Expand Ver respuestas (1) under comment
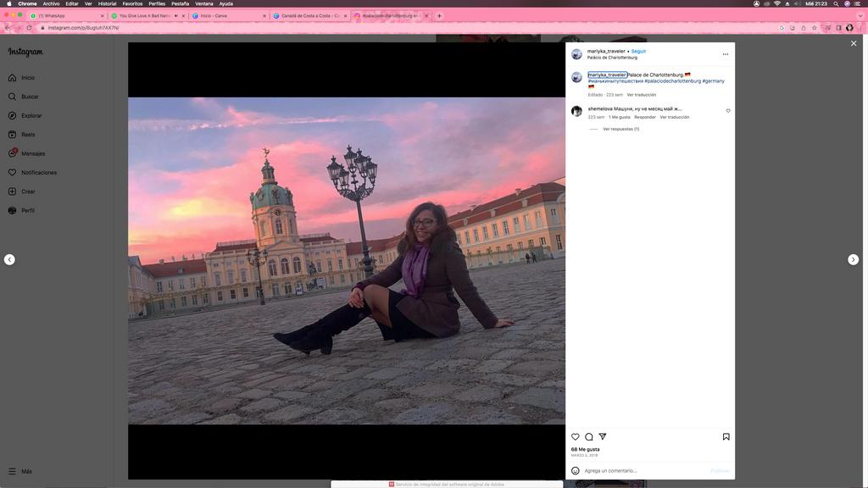This screenshot has width=868, height=488. pyautogui.click(x=620, y=129)
